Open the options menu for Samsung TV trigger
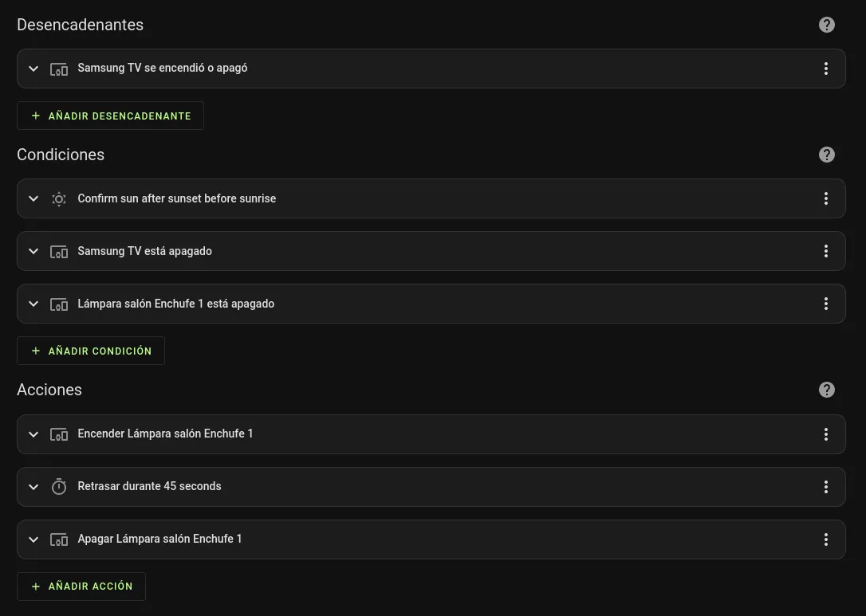Viewport: 866px width, 616px height. point(825,68)
